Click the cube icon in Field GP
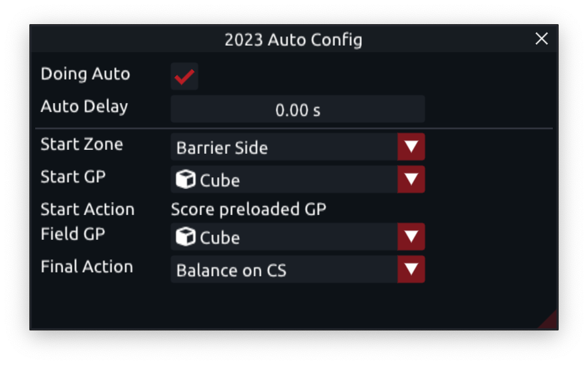 point(186,237)
